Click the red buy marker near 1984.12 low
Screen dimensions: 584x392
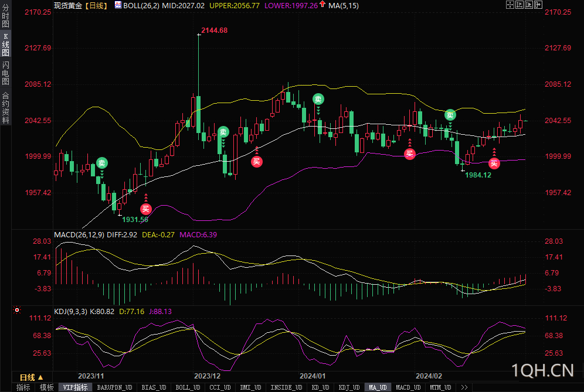[494, 163]
